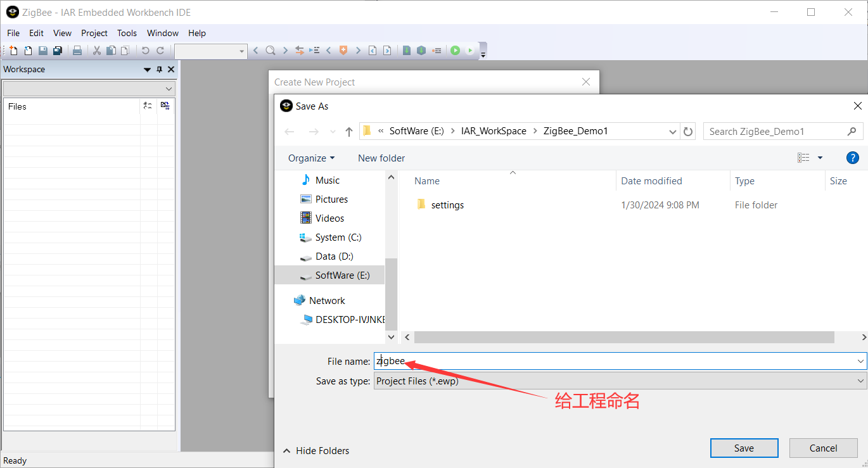
Task: Jump to SoftWare (E:) in address breadcrumb
Action: pyautogui.click(x=416, y=131)
